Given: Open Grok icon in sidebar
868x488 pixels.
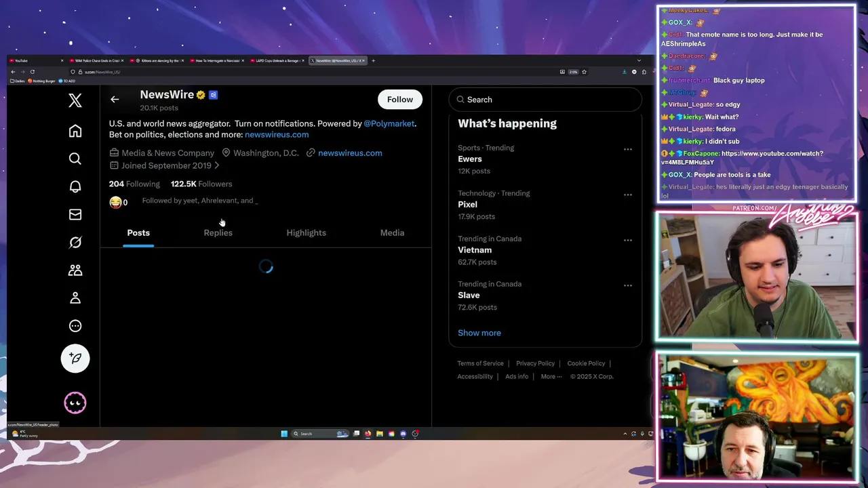Looking at the screenshot, I should tap(75, 242).
